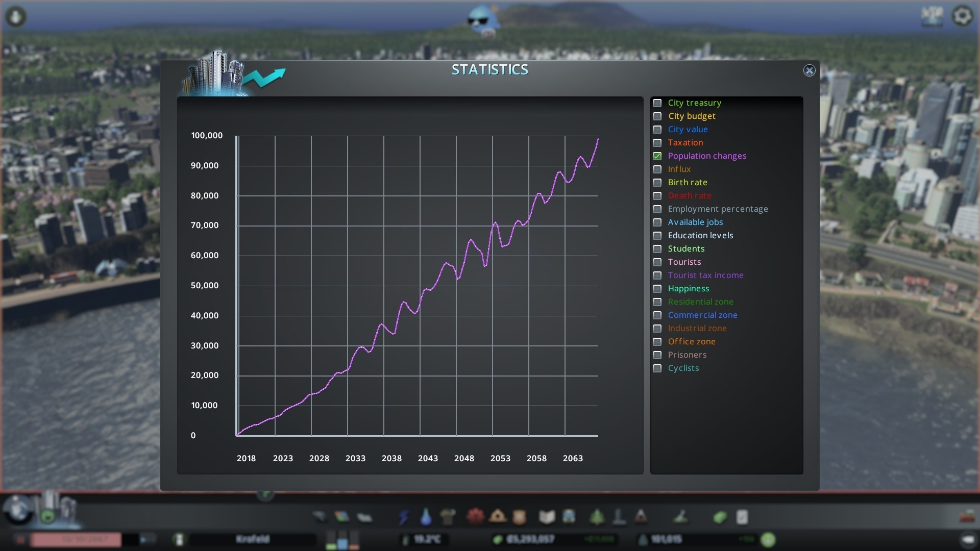
Task: Open the settings gear menu
Action: click(x=962, y=16)
